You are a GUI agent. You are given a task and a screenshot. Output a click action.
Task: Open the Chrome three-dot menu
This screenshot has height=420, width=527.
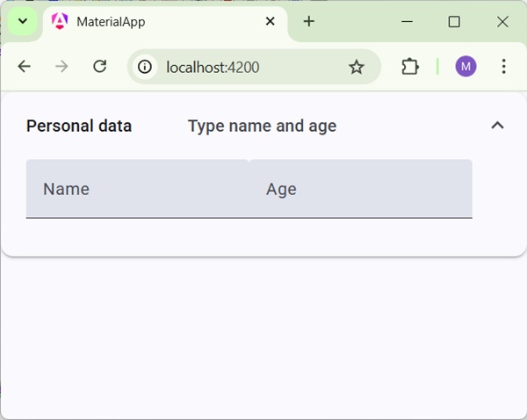pos(503,67)
